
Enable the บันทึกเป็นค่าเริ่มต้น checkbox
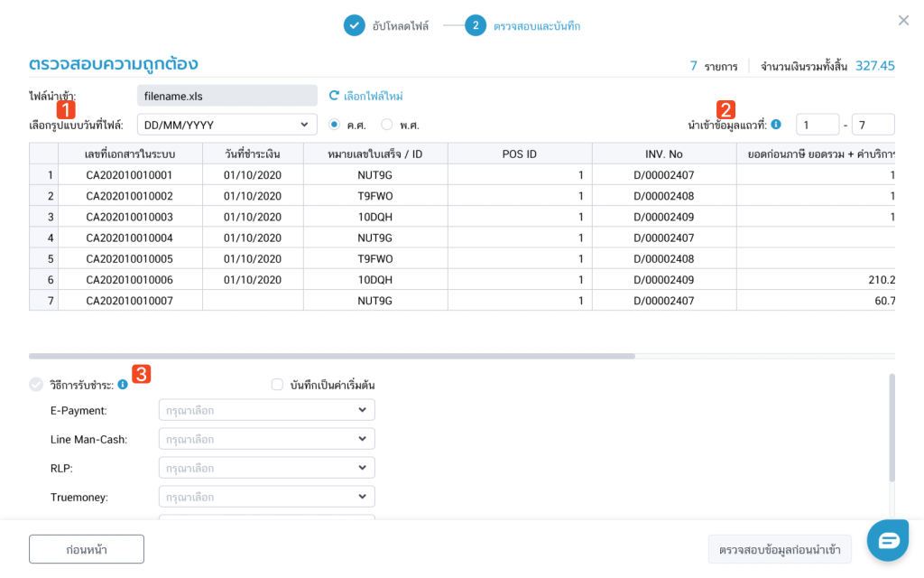[x=278, y=385]
